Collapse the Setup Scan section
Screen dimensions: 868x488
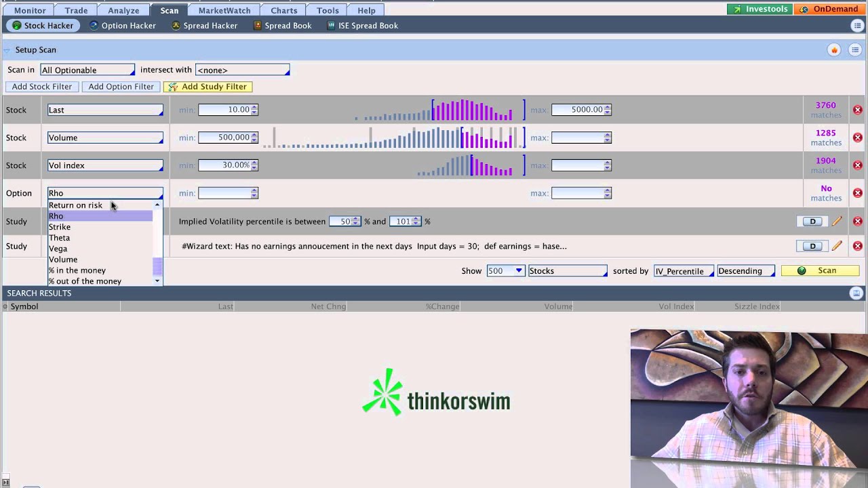click(x=7, y=50)
